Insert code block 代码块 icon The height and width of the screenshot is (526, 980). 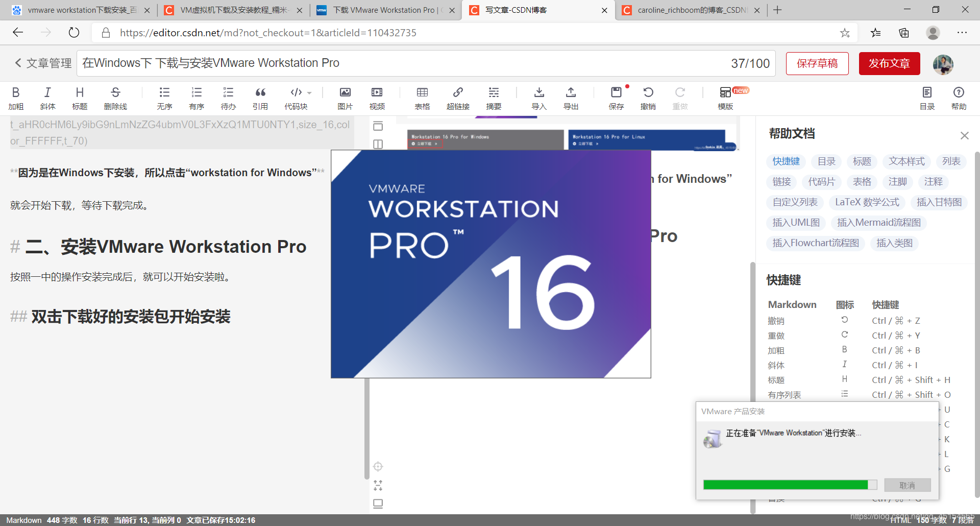coord(296,98)
